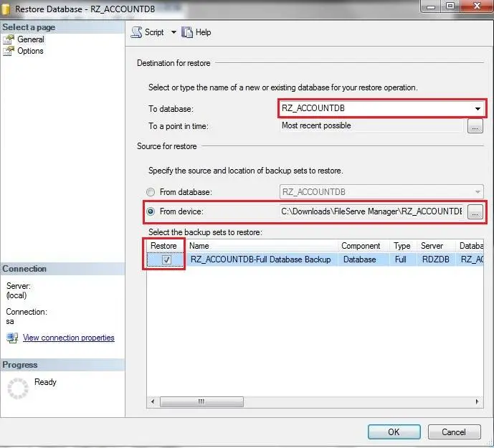
Task: Browse for backup device with ellipsis button
Action: [x=475, y=211]
